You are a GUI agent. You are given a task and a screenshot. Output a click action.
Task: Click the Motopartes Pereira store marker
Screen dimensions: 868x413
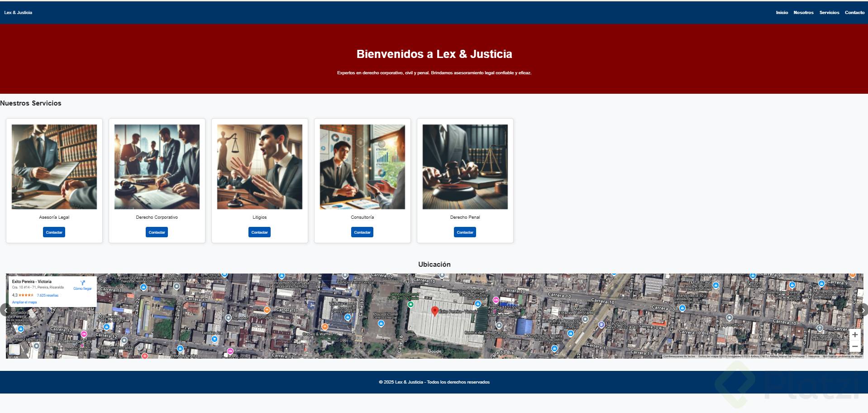(821, 283)
